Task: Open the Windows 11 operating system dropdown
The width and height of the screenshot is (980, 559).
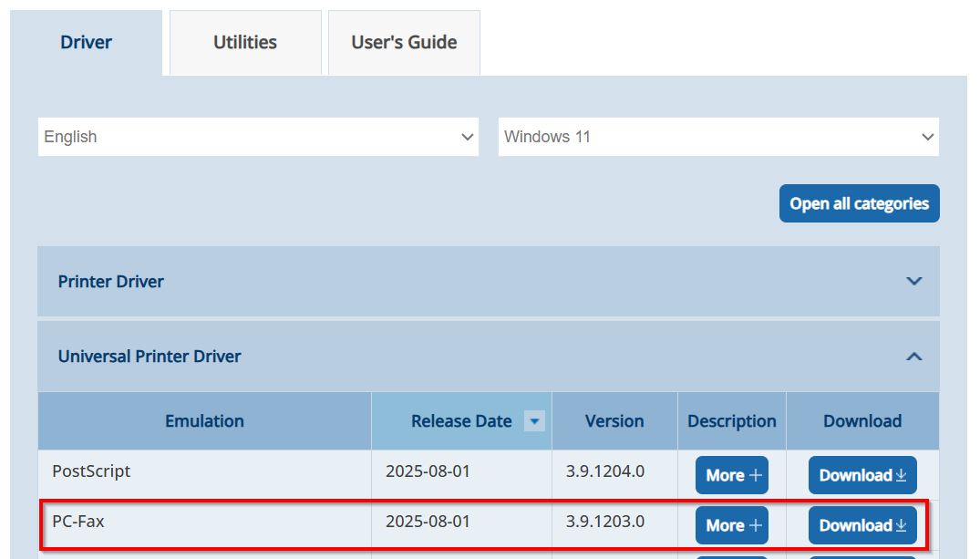Action: [x=718, y=137]
